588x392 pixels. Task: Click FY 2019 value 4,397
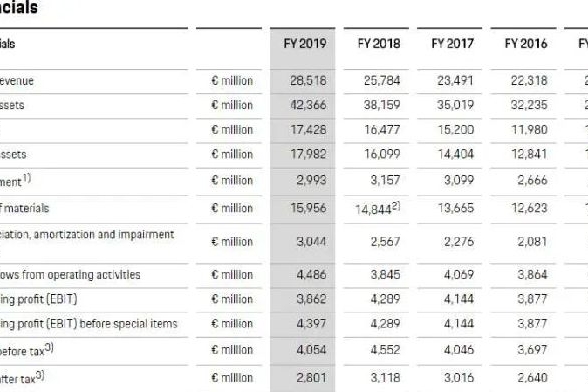(311, 324)
